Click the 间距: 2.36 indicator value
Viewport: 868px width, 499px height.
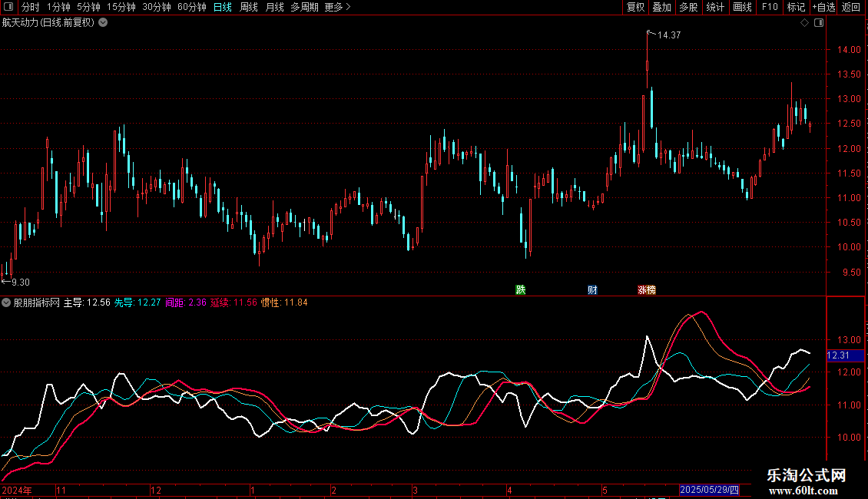(x=186, y=302)
